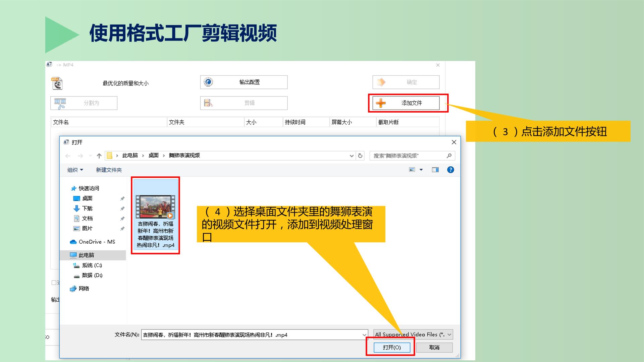The width and height of the screenshot is (644, 362).
Task: Click the orange plus icon on 添加文件
Action: click(381, 103)
